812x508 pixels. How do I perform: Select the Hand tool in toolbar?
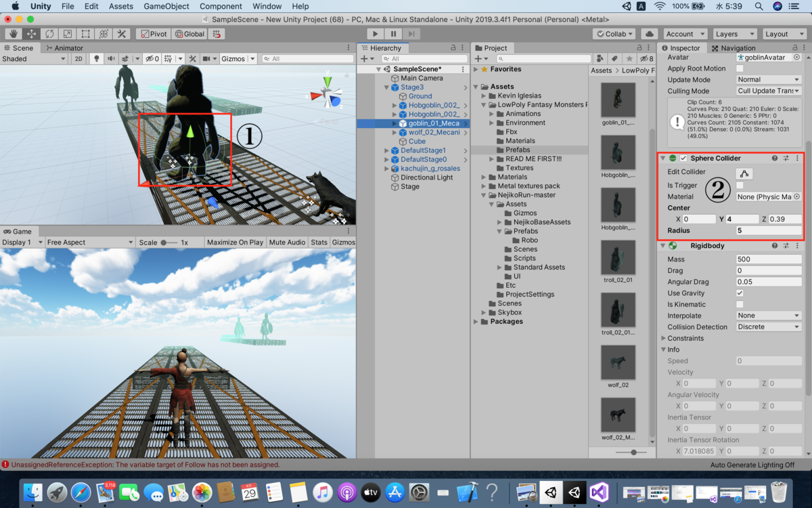(13, 34)
